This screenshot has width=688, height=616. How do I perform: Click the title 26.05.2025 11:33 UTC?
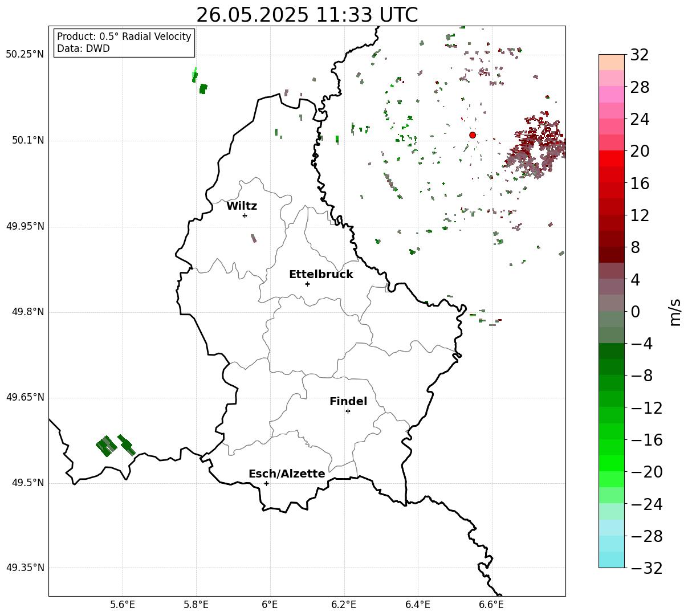(307, 15)
